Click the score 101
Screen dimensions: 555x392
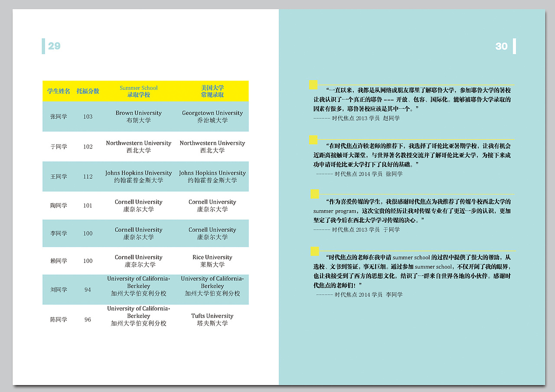[88, 205]
